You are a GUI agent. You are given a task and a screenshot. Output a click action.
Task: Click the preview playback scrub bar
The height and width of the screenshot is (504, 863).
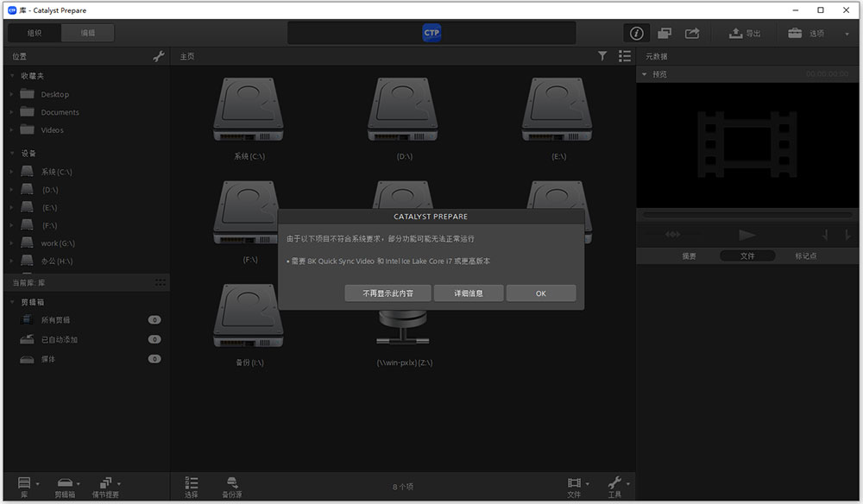click(747, 215)
